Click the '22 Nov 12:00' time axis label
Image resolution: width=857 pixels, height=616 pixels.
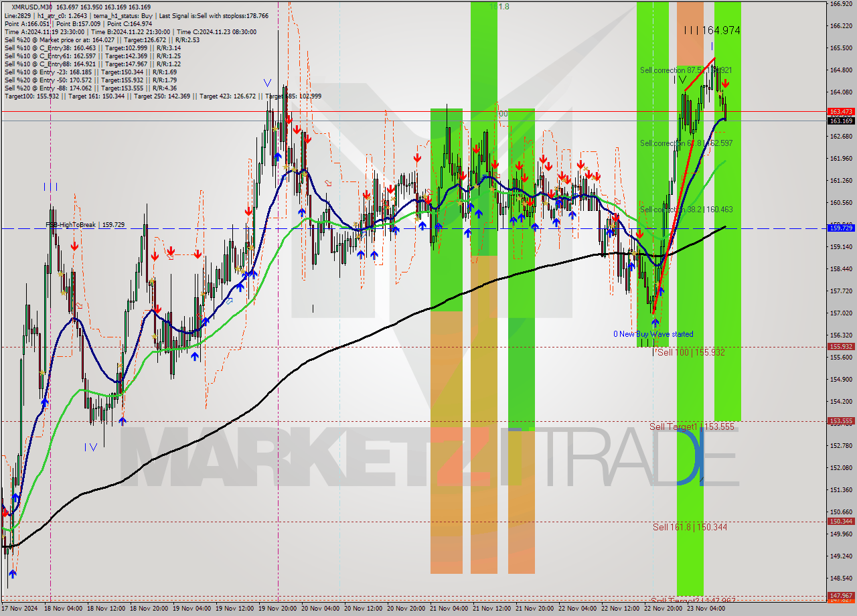tap(621, 609)
